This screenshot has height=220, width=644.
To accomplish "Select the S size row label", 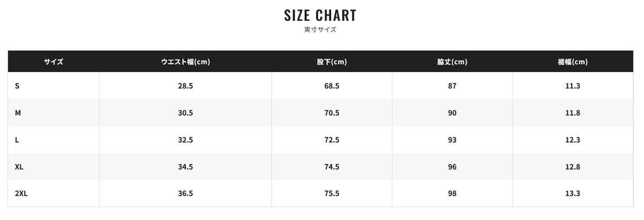I will 17,86.
